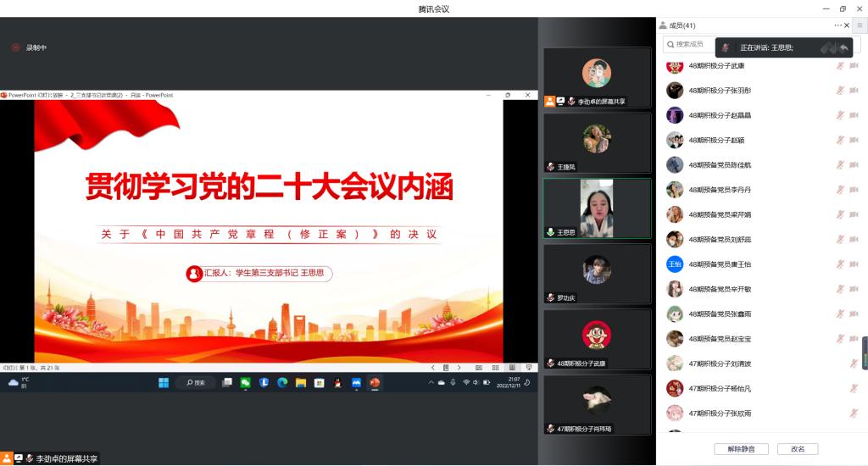Click Windows Start button in shared taskbar
Image resolution: width=868 pixels, height=466 pixels.
coord(163,383)
